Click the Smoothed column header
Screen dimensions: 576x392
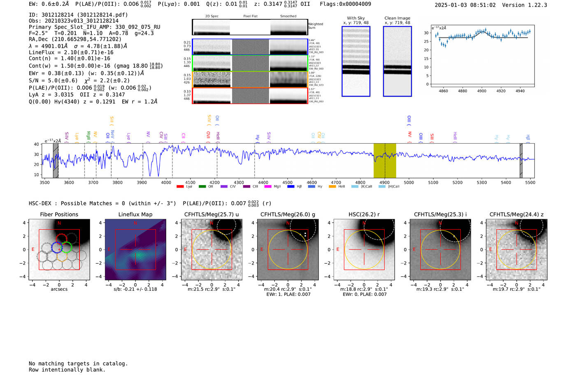click(x=288, y=16)
